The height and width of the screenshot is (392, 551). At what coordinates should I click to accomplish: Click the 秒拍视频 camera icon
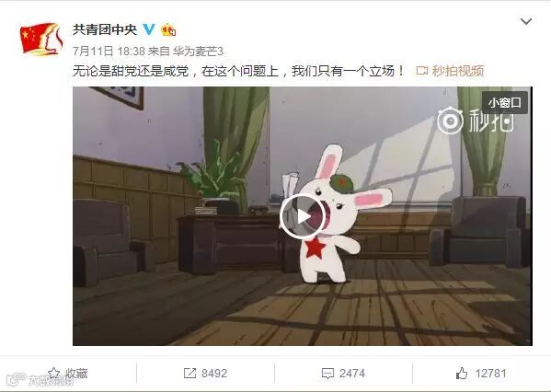coord(422,71)
